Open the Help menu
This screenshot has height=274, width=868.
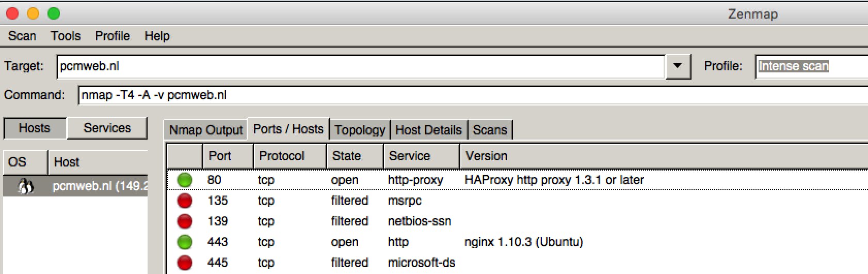[x=157, y=36]
